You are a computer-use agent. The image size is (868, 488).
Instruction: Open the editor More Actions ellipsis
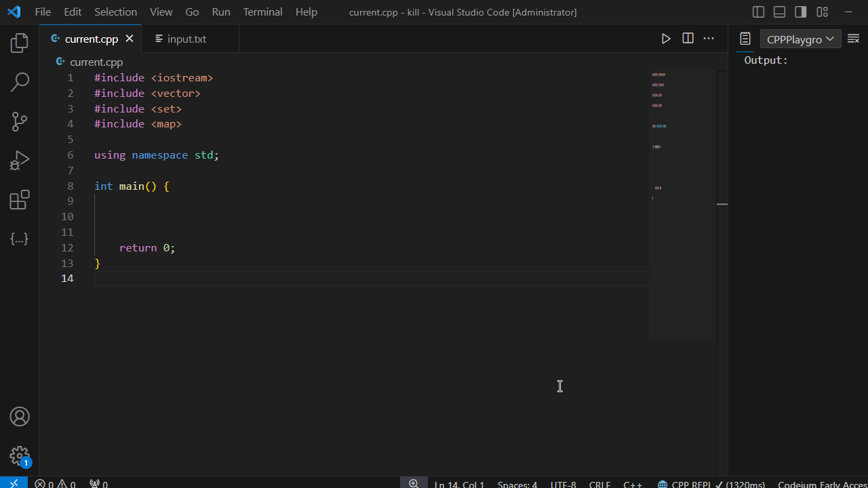pyautogui.click(x=709, y=39)
